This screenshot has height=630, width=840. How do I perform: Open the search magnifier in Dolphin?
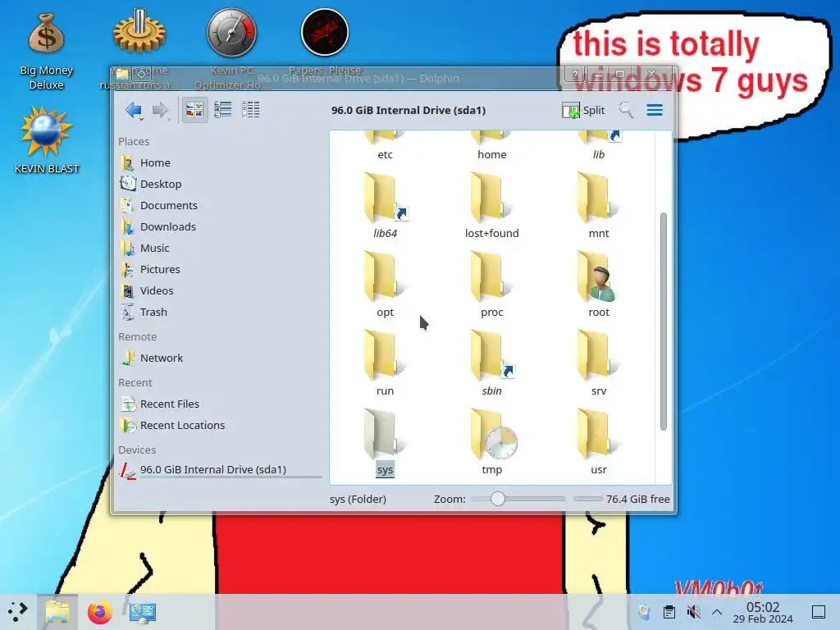626,111
